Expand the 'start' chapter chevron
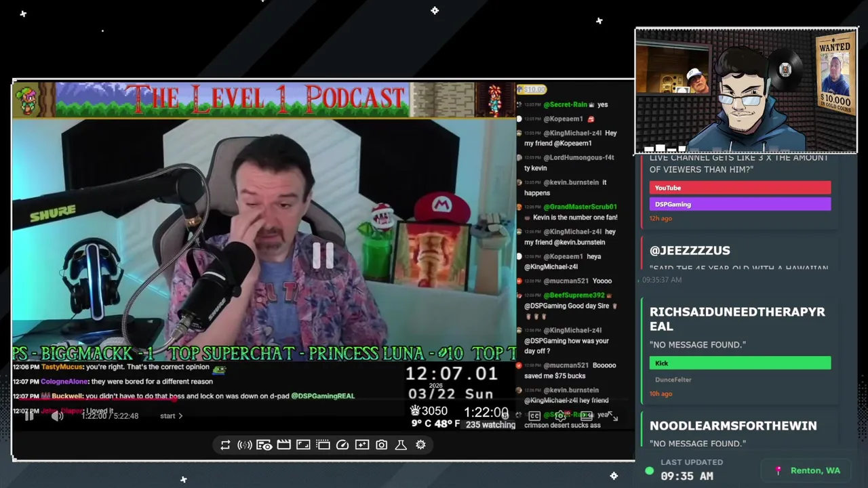The image size is (868, 488). [180, 416]
